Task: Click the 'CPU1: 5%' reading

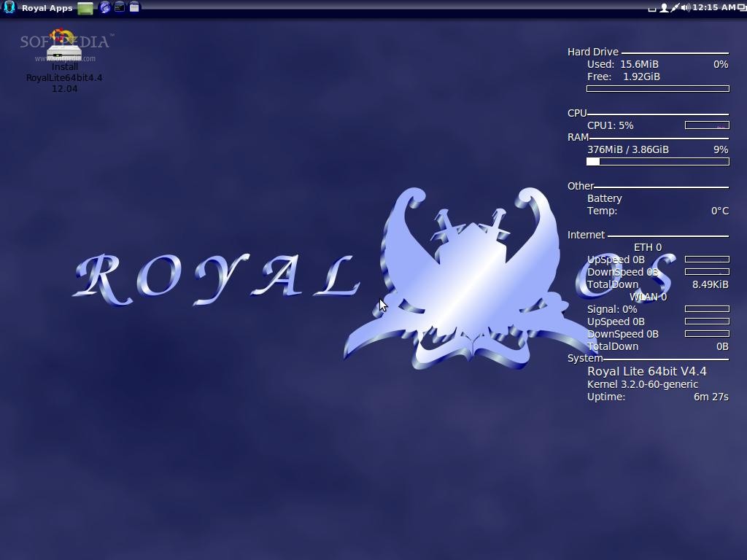Action: [x=611, y=125]
